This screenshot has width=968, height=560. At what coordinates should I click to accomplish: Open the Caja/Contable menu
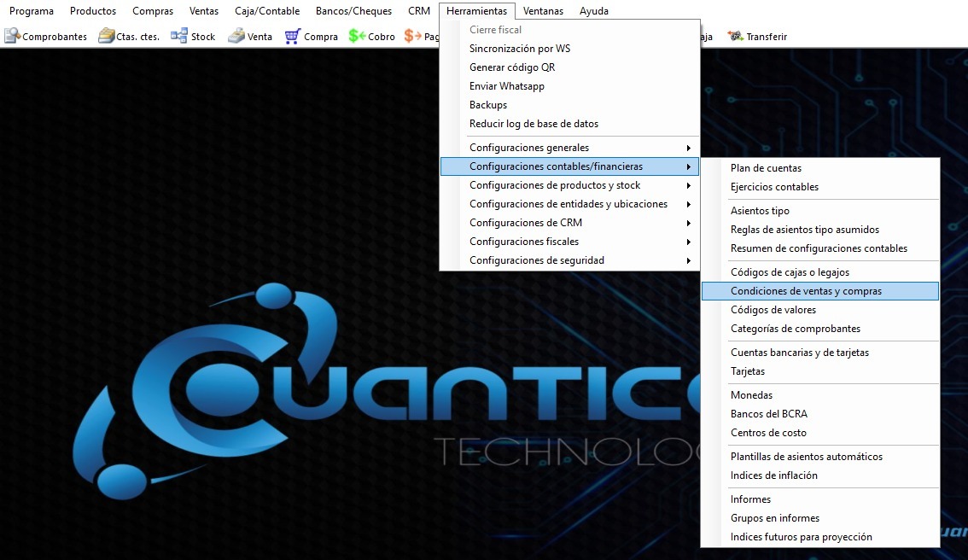(267, 11)
